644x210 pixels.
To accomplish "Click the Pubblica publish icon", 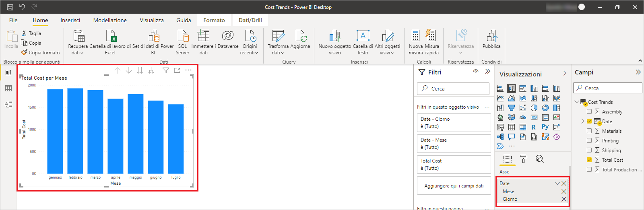I will point(491,36).
